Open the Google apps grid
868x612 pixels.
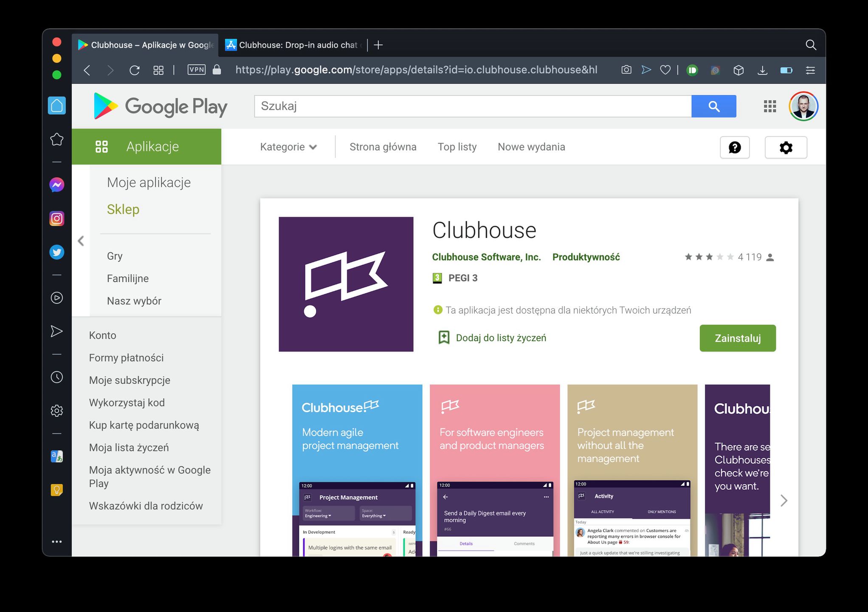pos(770,106)
